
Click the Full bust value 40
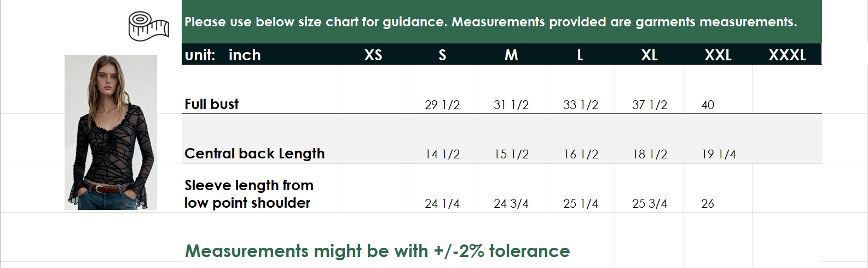(x=708, y=105)
